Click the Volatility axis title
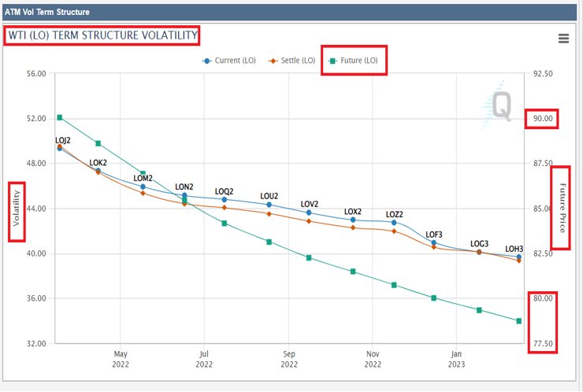 point(16,208)
